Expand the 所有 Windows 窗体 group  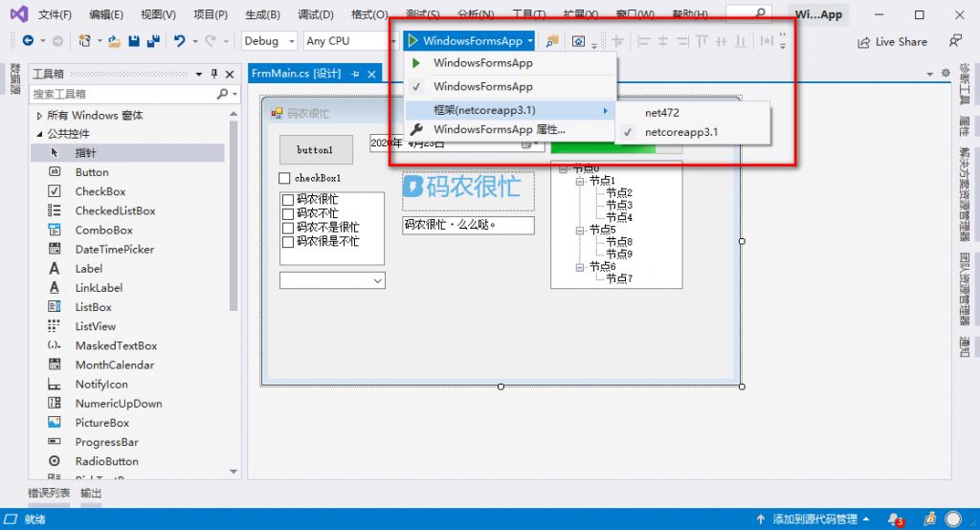point(38,116)
